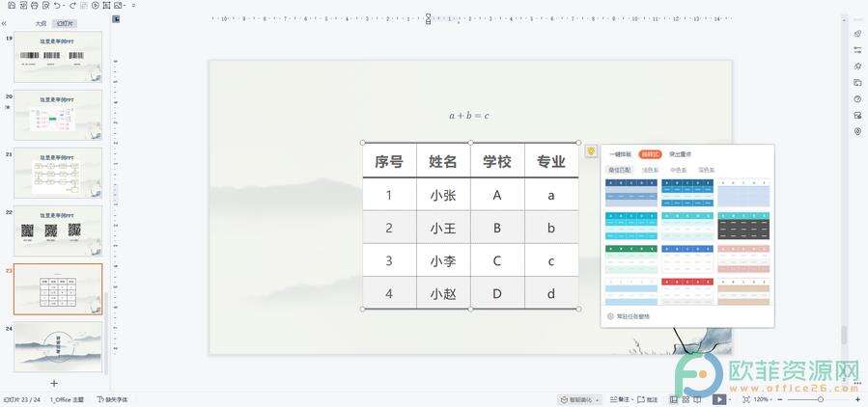Click the 批注 comments button in status bar
868x407 pixels.
648,400
